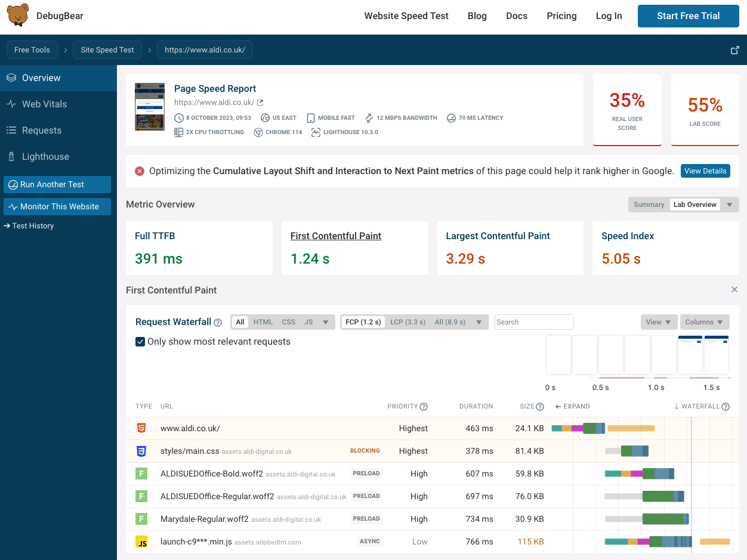This screenshot has width=747, height=560.
Task: Open Pricing page from navigation
Action: pos(561,16)
